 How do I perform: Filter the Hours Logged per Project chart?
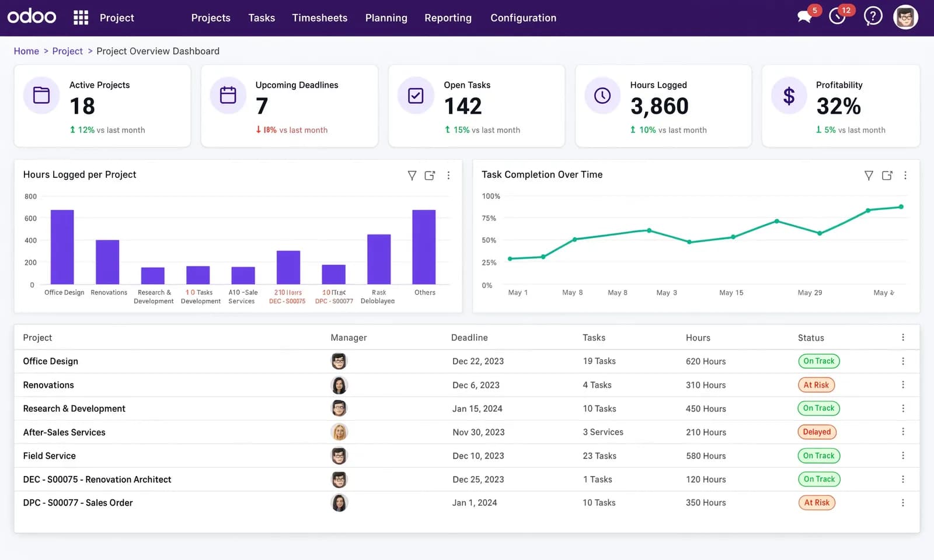tap(412, 175)
